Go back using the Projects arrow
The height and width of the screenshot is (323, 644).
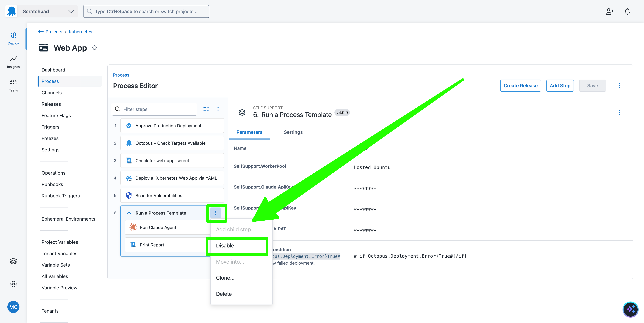(x=41, y=32)
